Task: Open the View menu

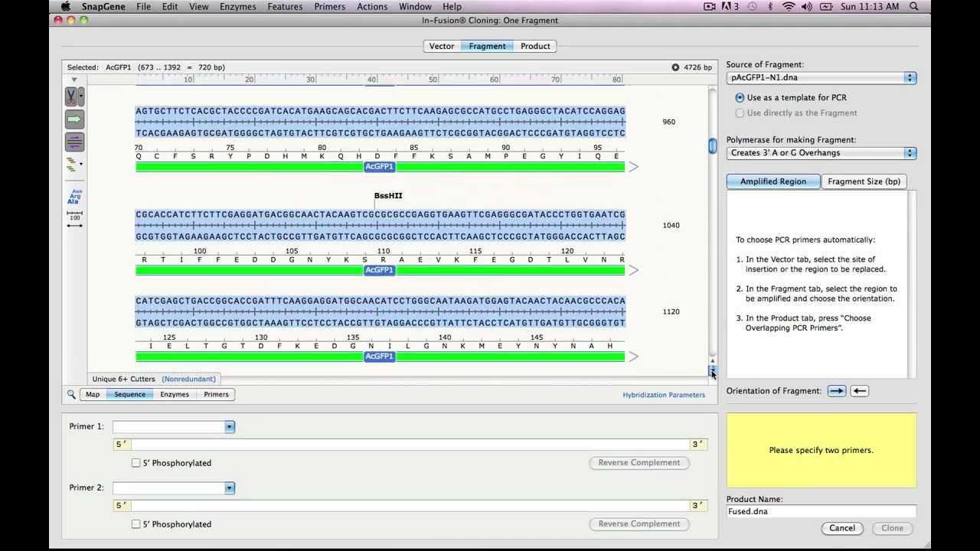Action: [199, 6]
